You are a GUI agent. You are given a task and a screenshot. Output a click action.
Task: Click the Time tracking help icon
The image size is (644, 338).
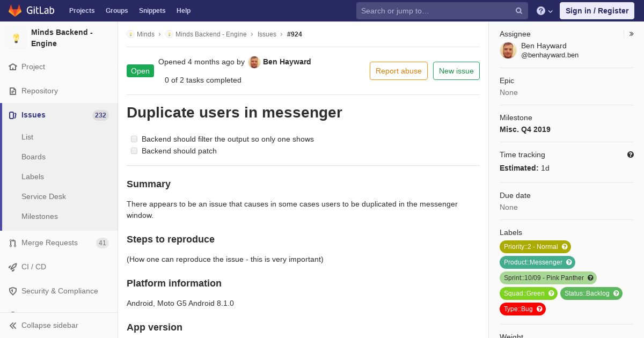pyautogui.click(x=631, y=155)
